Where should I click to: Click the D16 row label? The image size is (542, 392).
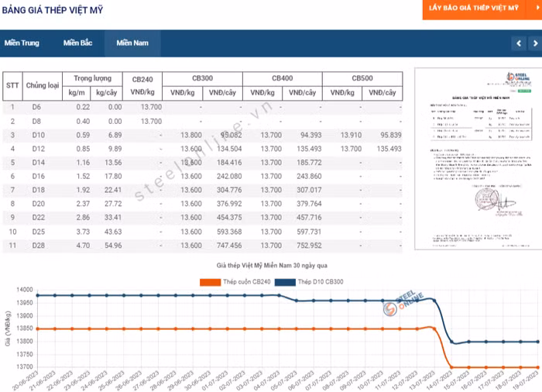39,177
